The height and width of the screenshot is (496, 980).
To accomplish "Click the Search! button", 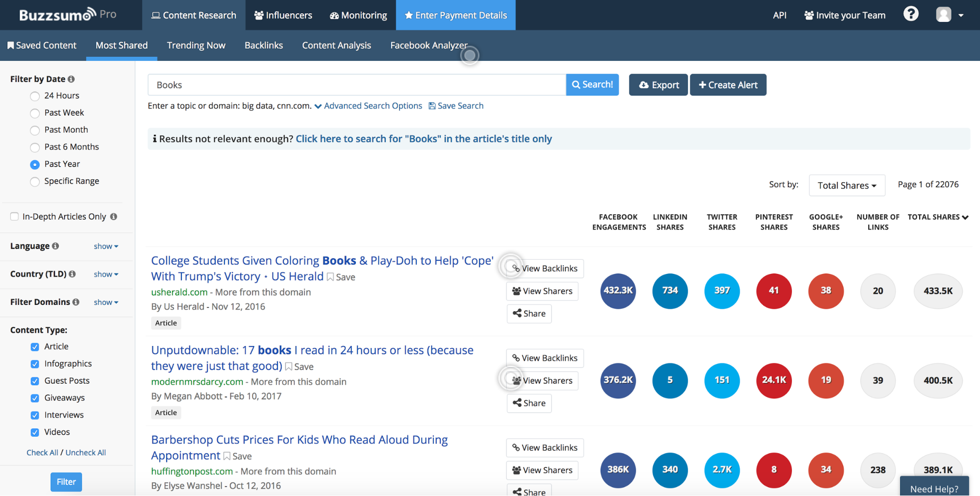I will (x=592, y=85).
